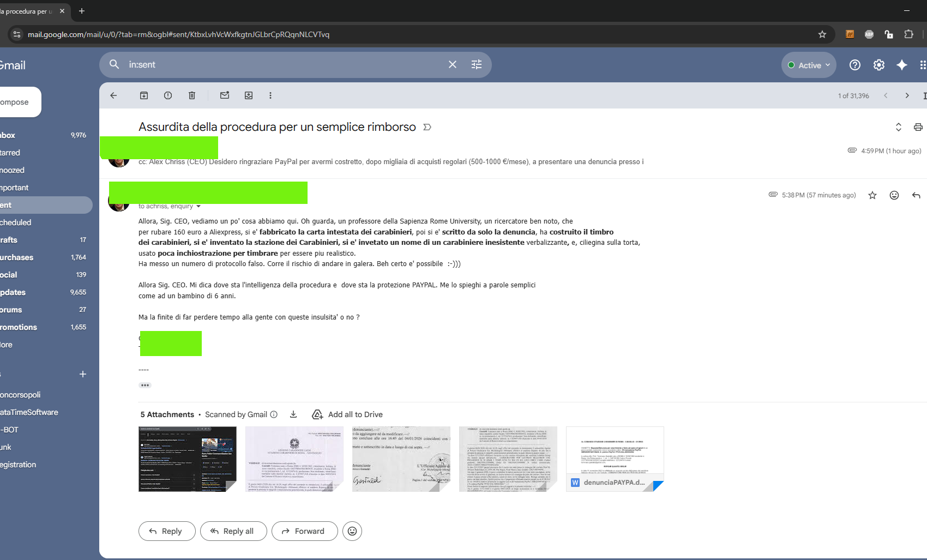Open Gmail Support help icon

(x=855, y=65)
